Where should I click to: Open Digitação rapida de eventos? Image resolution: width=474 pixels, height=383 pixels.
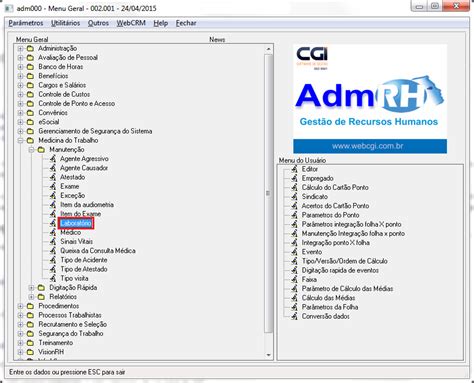(340, 270)
